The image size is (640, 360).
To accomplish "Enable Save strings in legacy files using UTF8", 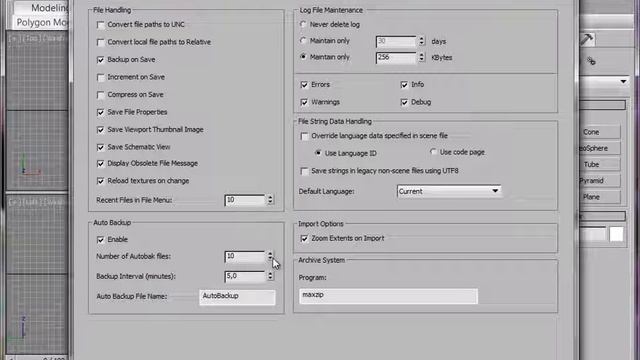I will 304,171.
